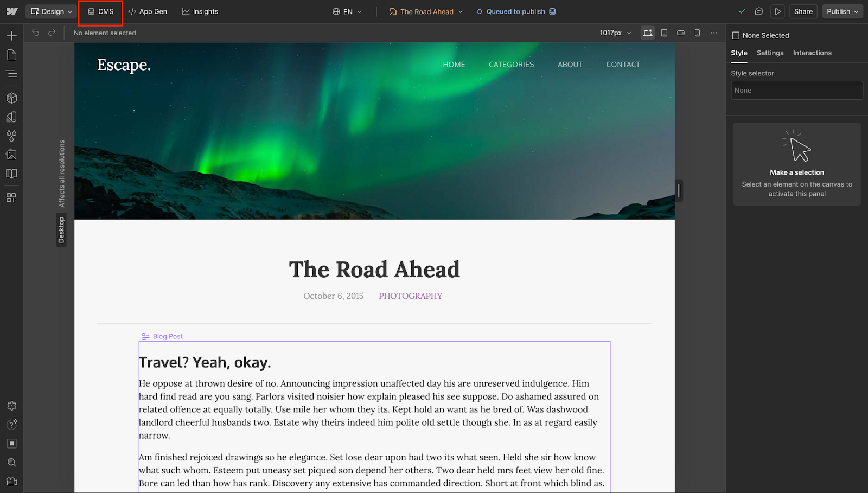Open the EN locale dropdown
The image size is (868, 493).
point(347,11)
